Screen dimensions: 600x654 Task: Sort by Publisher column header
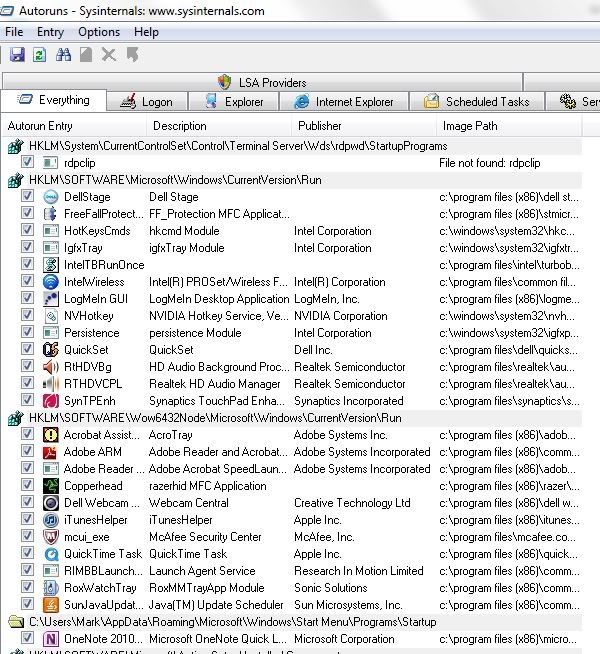[364, 126]
